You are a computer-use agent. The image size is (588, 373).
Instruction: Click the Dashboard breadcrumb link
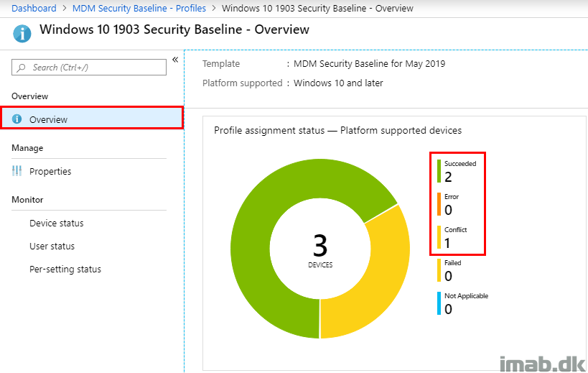click(x=34, y=8)
